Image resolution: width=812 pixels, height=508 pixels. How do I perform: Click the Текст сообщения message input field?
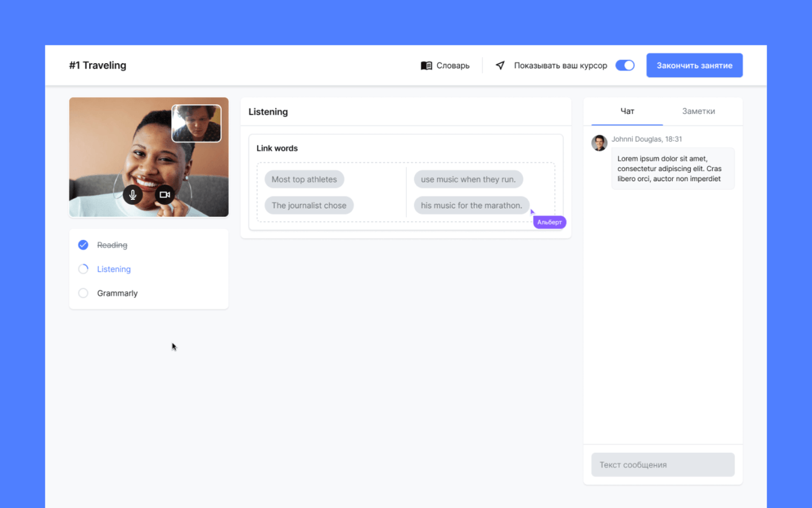pos(663,465)
